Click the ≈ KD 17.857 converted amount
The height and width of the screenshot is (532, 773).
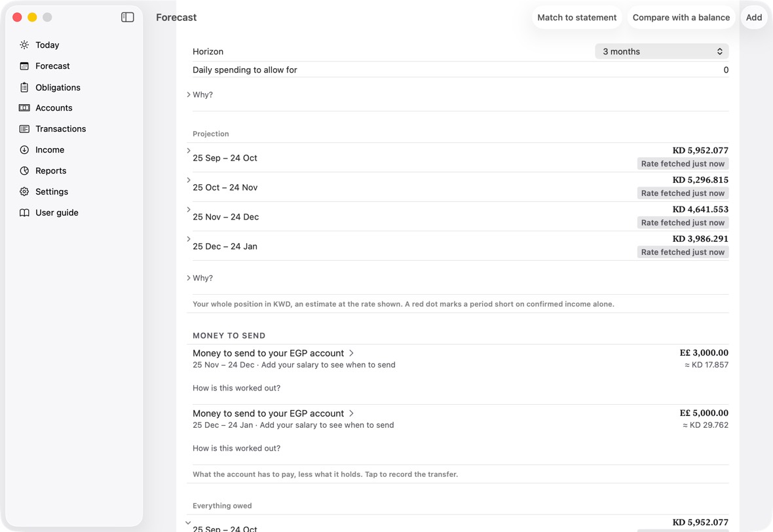(706, 365)
